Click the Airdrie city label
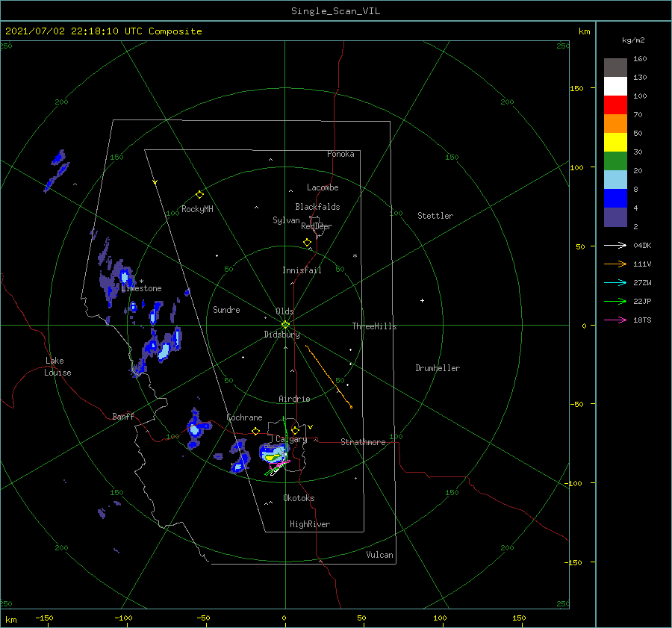The width and height of the screenshot is (672, 628). (x=294, y=399)
